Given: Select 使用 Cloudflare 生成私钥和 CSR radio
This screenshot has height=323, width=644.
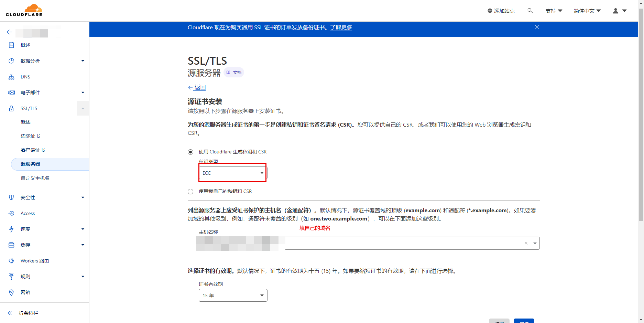Looking at the screenshot, I should 190,152.
